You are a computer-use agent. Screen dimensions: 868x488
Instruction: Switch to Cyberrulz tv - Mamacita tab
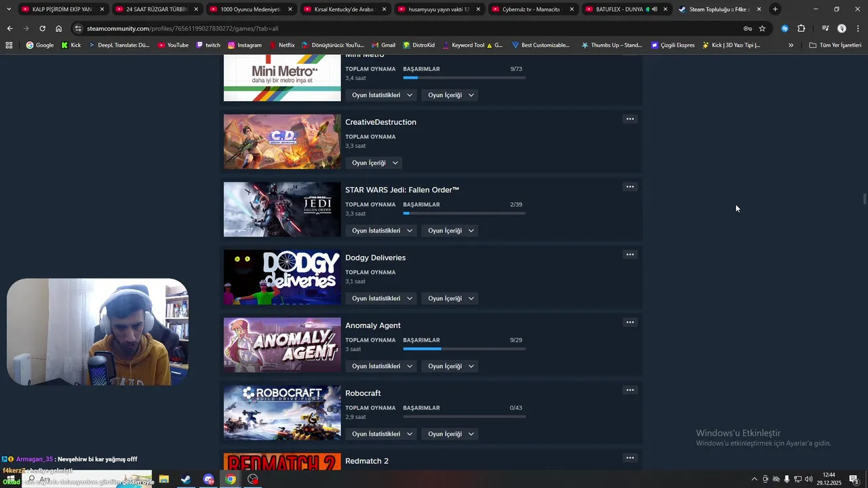tap(533, 9)
